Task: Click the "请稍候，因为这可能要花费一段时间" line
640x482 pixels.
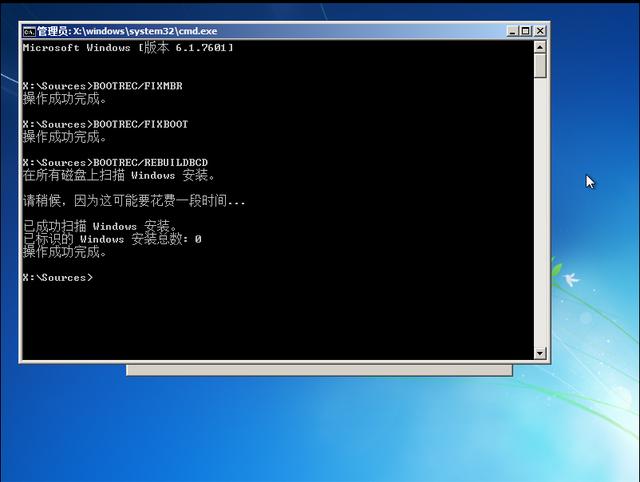Action: (134, 201)
